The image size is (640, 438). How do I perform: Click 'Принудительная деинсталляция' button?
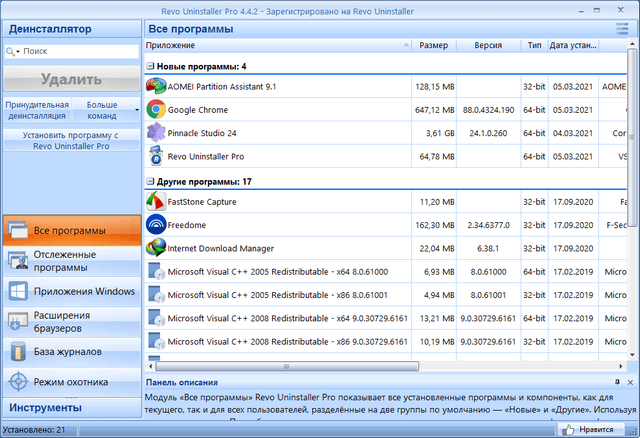(x=36, y=109)
